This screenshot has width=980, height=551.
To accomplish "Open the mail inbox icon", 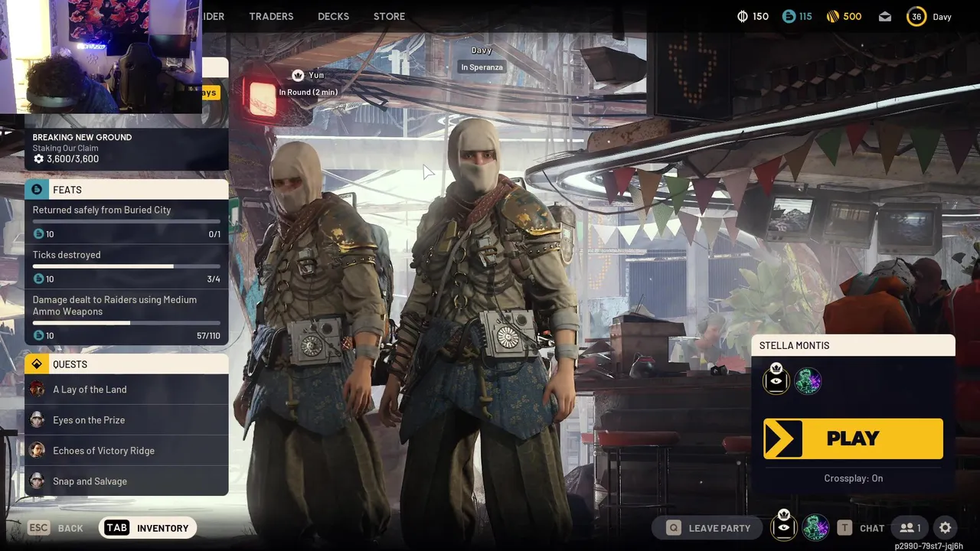I will pyautogui.click(x=885, y=16).
